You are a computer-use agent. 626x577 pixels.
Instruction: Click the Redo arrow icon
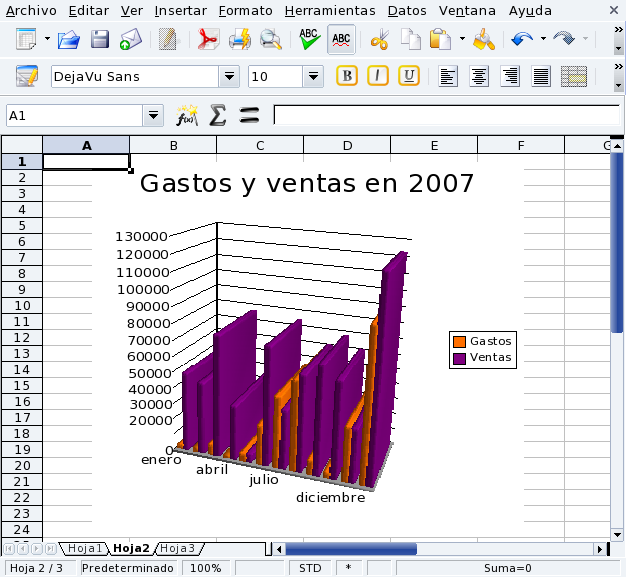point(564,39)
